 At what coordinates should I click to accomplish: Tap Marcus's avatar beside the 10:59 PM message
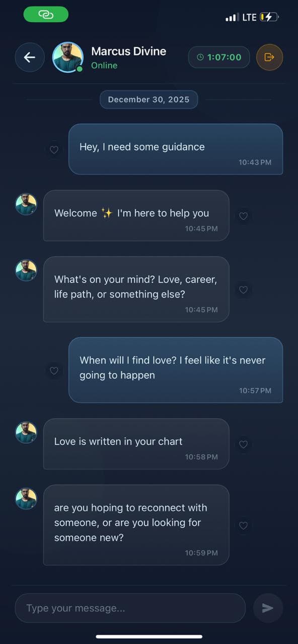point(26,498)
